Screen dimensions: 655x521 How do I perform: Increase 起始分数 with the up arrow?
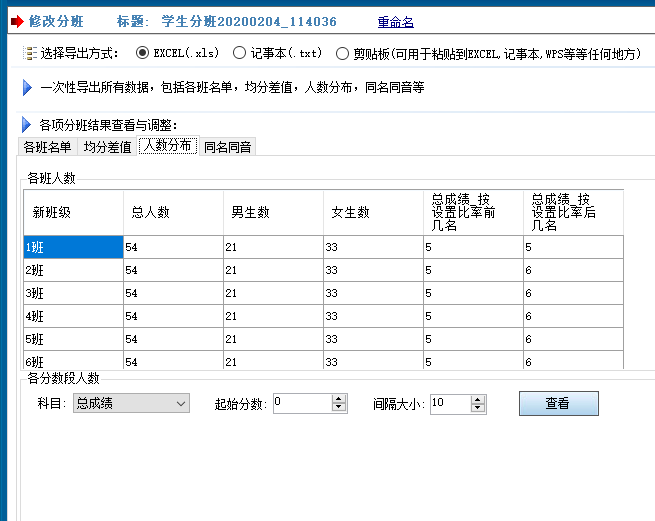[338, 399]
